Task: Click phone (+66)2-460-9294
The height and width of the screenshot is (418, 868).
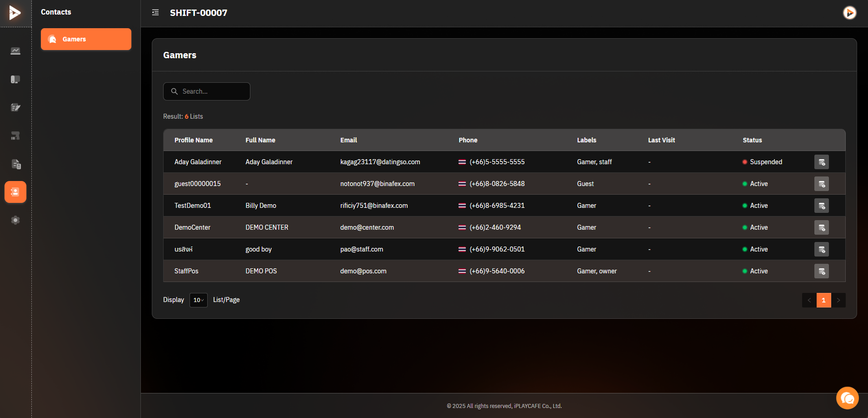Action: tap(495, 227)
